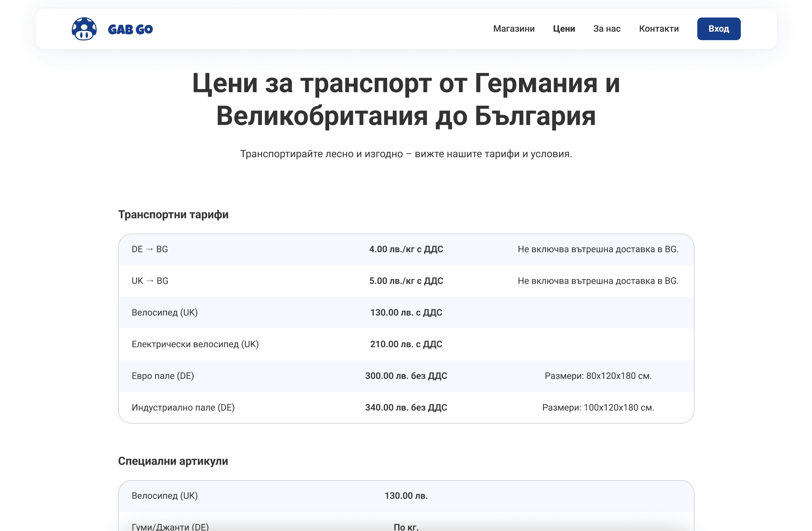Screen dimensions: 812x531
Task: Select the Велосипед (UK) 130.00 лв. с ДДС row
Action: click(165, 312)
